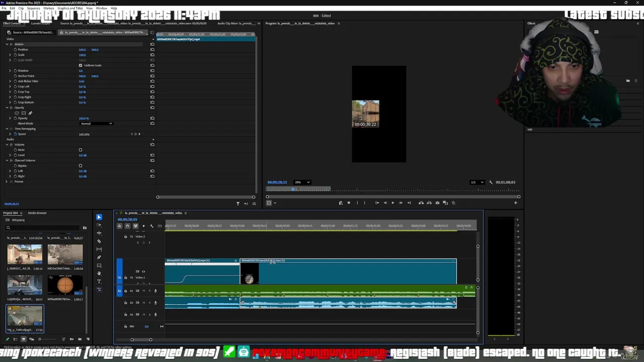The image size is (644, 362).
Task: Select the Type tool
Action: 99,282
